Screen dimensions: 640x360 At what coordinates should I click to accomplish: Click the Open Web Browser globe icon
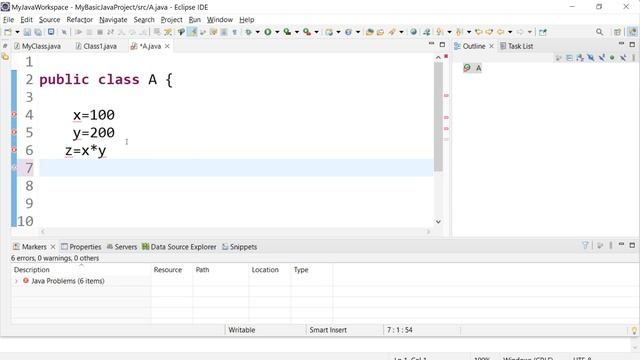[x=413, y=32]
